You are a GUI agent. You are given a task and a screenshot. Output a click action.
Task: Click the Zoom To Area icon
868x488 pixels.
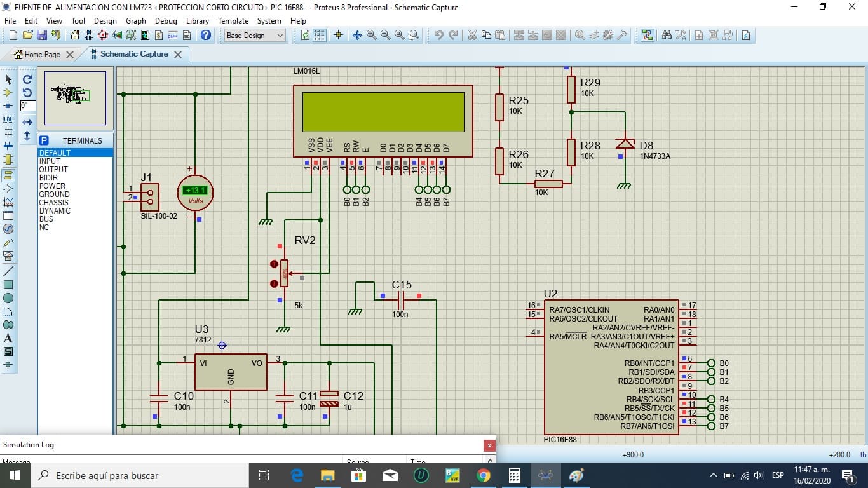click(413, 36)
